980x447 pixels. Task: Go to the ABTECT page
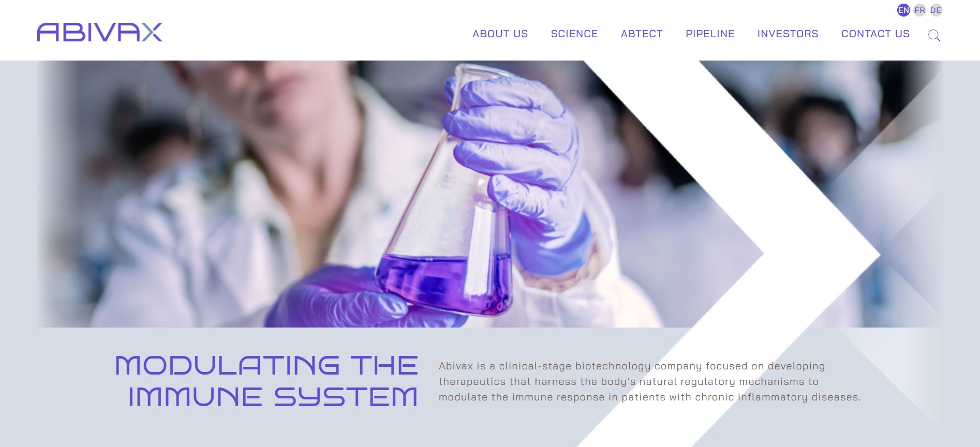pyautogui.click(x=642, y=34)
